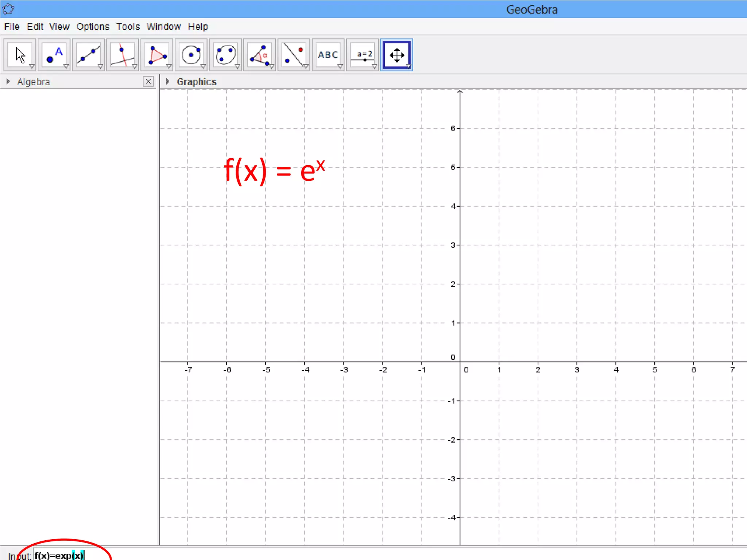Viewport: 747px width, 560px height.
Task: Open the Tools menu
Action: coord(128,27)
